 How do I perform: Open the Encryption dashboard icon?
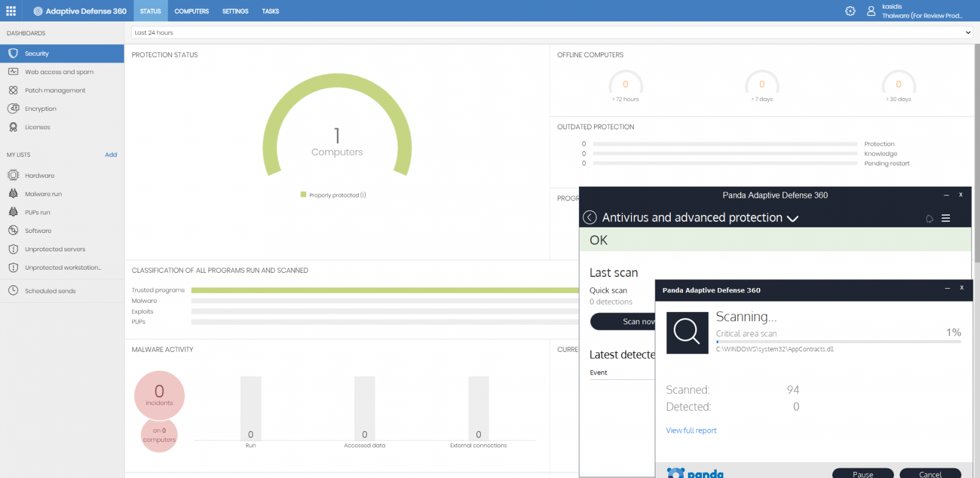click(x=13, y=108)
